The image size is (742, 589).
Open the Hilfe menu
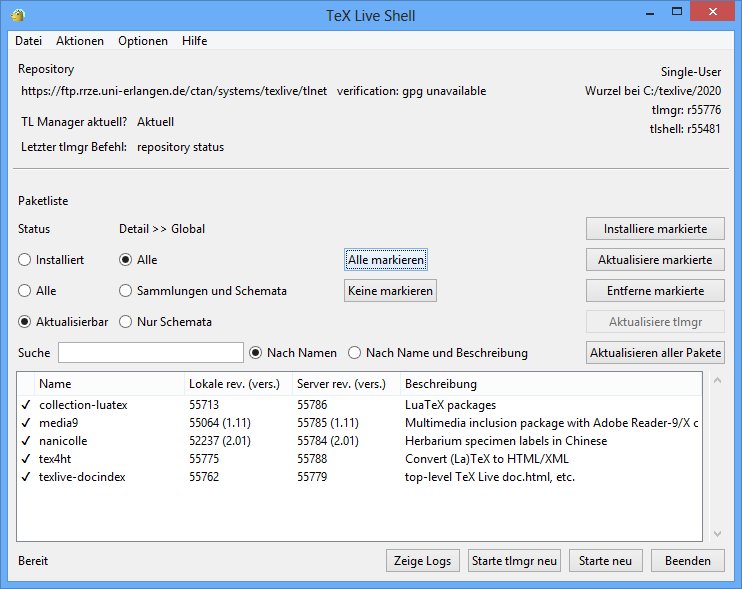tap(194, 41)
